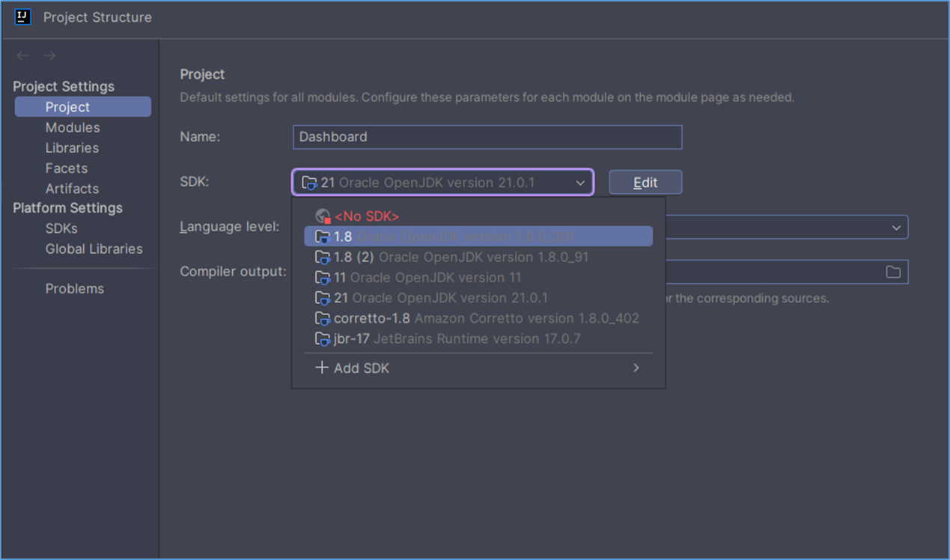Image resolution: width=950 pixels, height=560 pixels.
Task: Choose 1.8 (2) Oracle OpenJDK 1.8.0_91
Action: (478, 258)
